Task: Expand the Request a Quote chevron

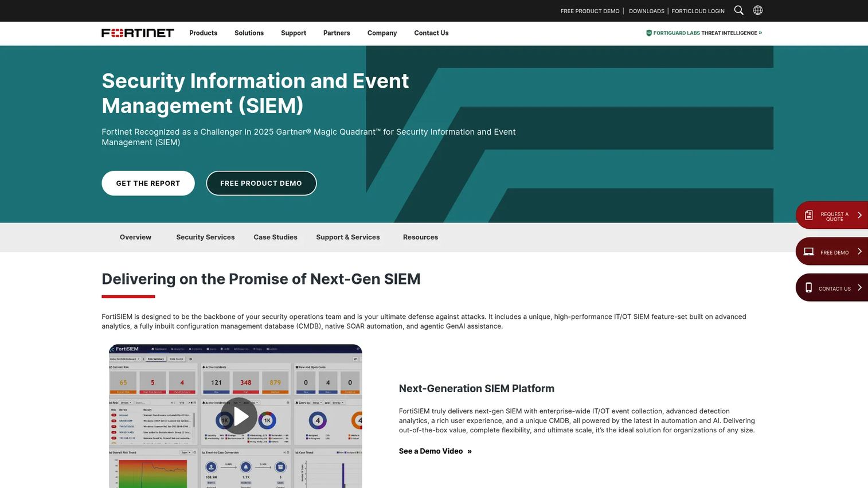Action: [x=859, y=215]
